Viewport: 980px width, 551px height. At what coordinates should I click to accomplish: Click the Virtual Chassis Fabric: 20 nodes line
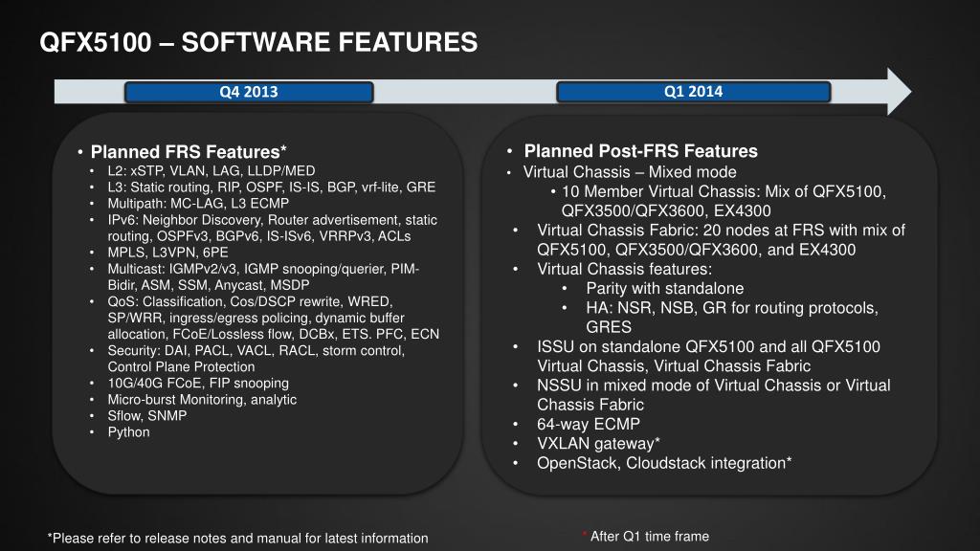[x=721, y=240]
